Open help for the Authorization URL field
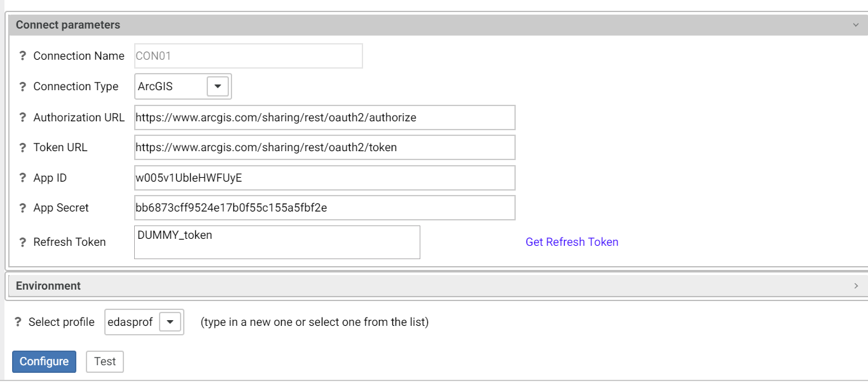 [x=23, y=118]
